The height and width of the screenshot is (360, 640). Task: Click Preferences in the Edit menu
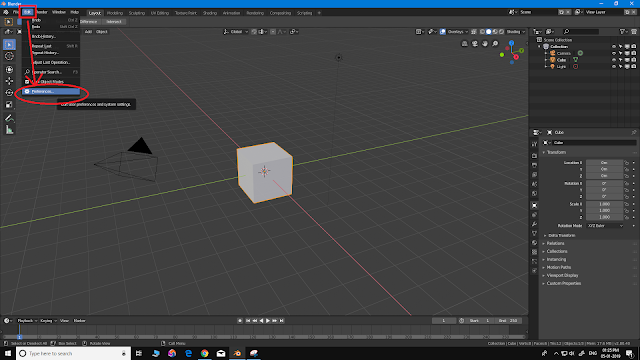tap(51, 91)
